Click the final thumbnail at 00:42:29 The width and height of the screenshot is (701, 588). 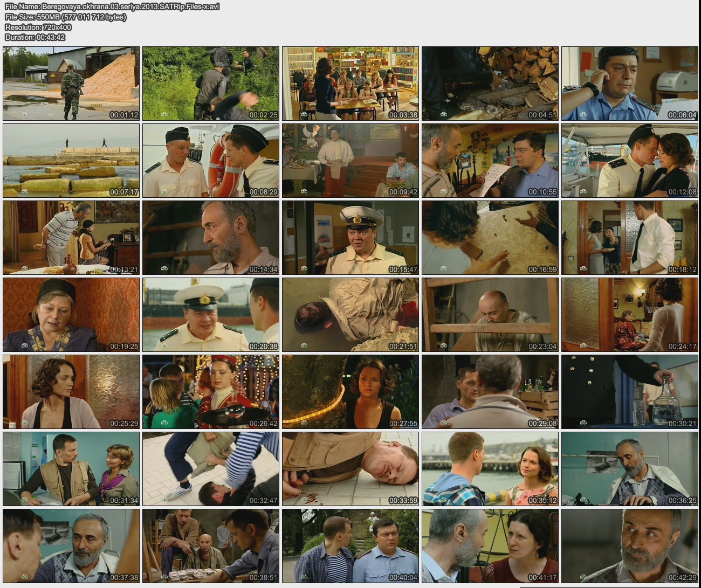(629, 546)
